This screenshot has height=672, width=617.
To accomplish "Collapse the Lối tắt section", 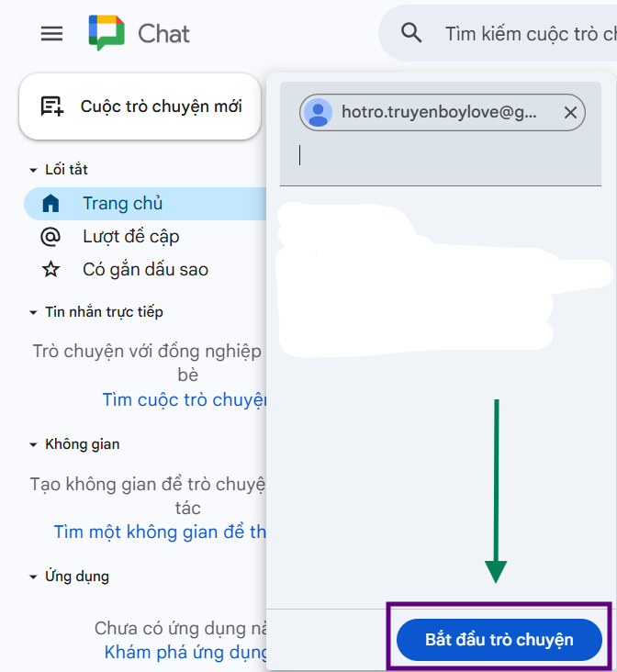I will pyautogui.click(x=33, y=170).
